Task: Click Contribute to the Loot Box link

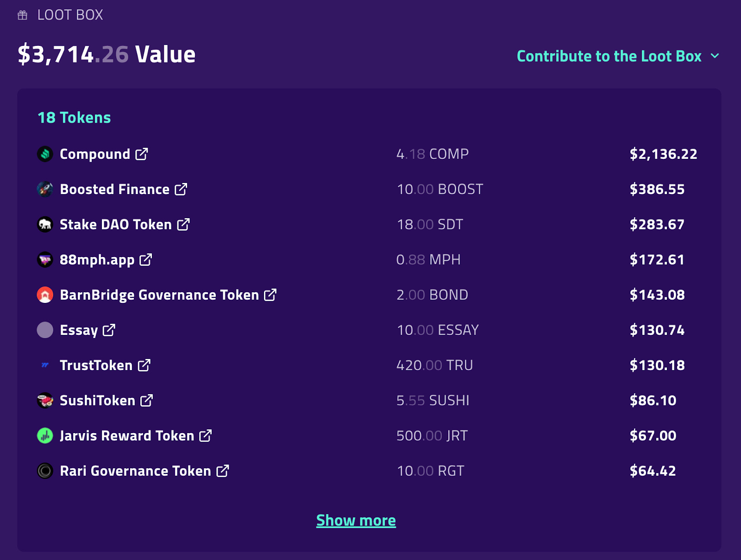Action: [x=609, y=56]
